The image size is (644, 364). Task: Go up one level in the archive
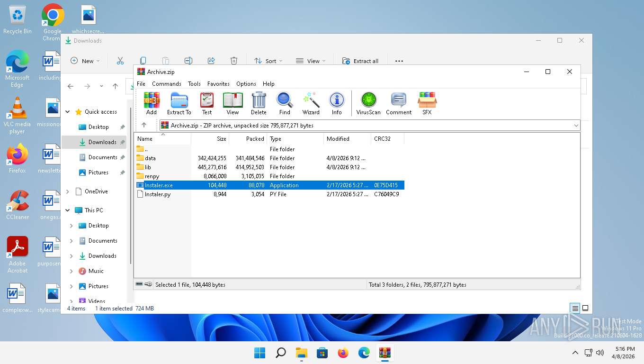tap(144, 125)
